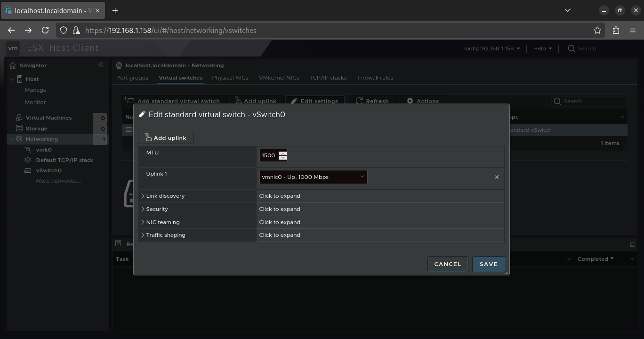
Task: Collapse the Networking tree node
Action: (x=13, y=139)
